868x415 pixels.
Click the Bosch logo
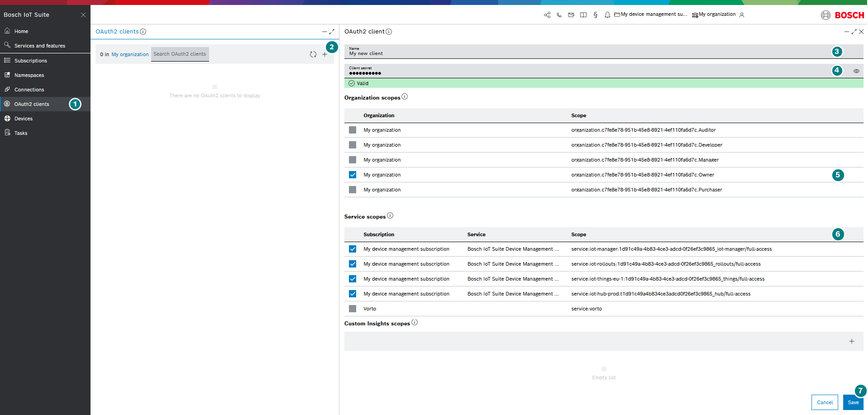point(843,15)
